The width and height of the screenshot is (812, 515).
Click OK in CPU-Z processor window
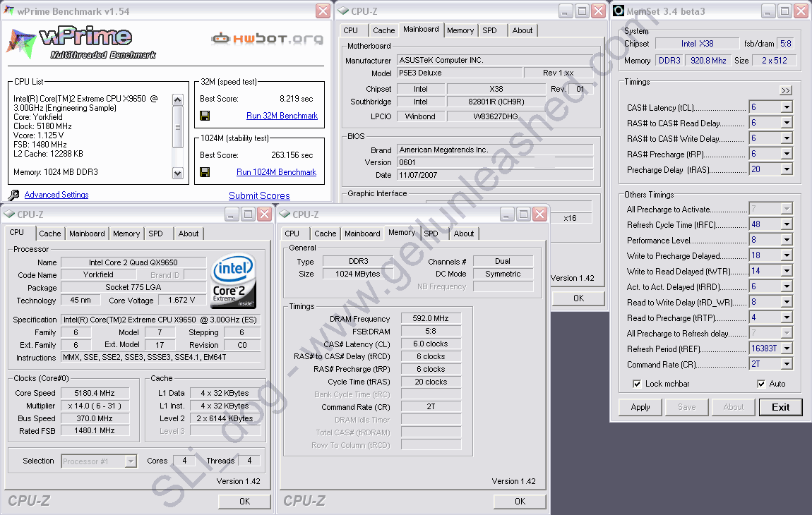pyautogui.click(x=244, y=501)
